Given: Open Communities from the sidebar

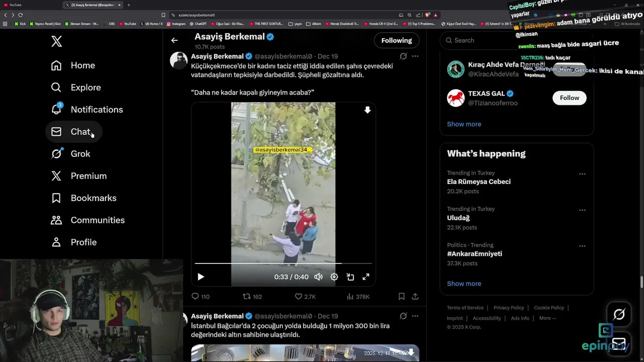Looking at the screenshot, I should (88, 220).
